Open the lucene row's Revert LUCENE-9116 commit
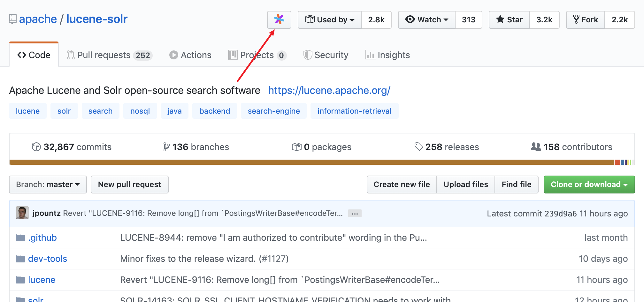The height and width of the screenshot is (302, 644). (x=280, y=280)
